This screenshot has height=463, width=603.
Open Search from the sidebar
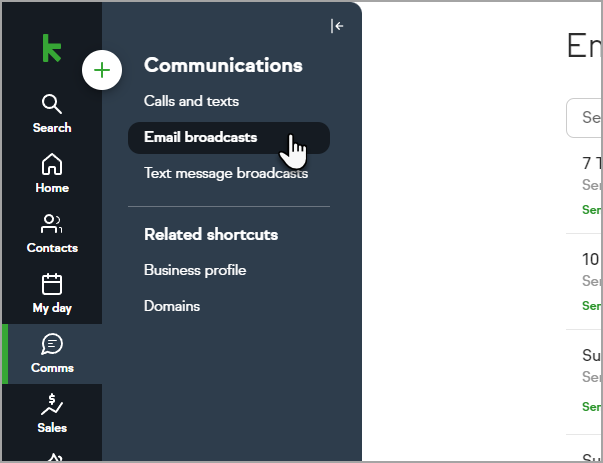51,113
